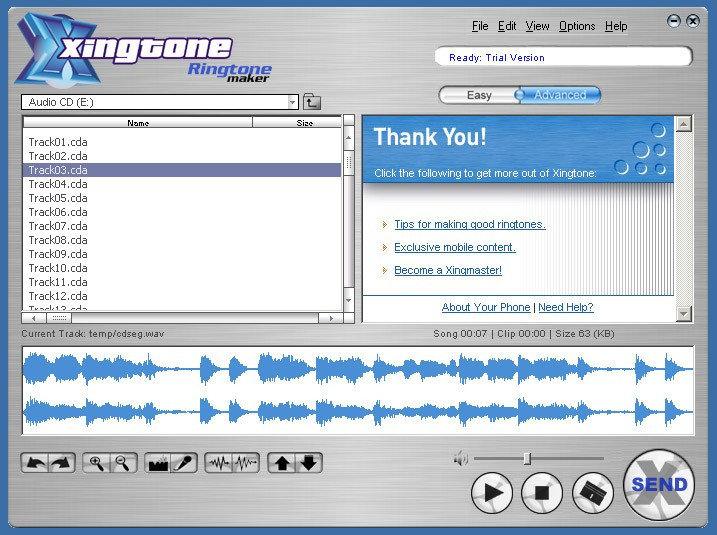Click the speaker volume icon
717x535 pixels.
[x=461, y=458]
